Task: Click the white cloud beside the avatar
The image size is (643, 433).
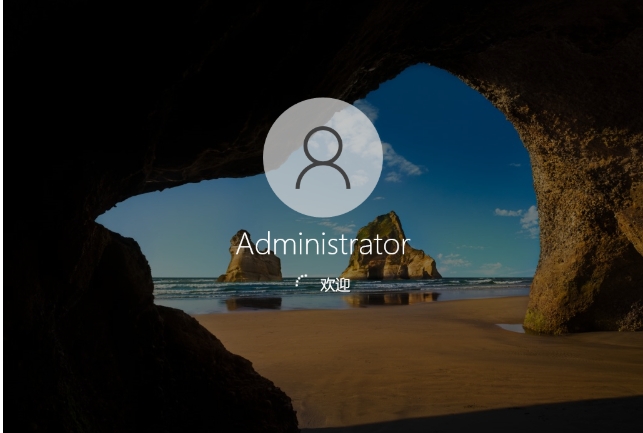Action: [x=398, y=160]
